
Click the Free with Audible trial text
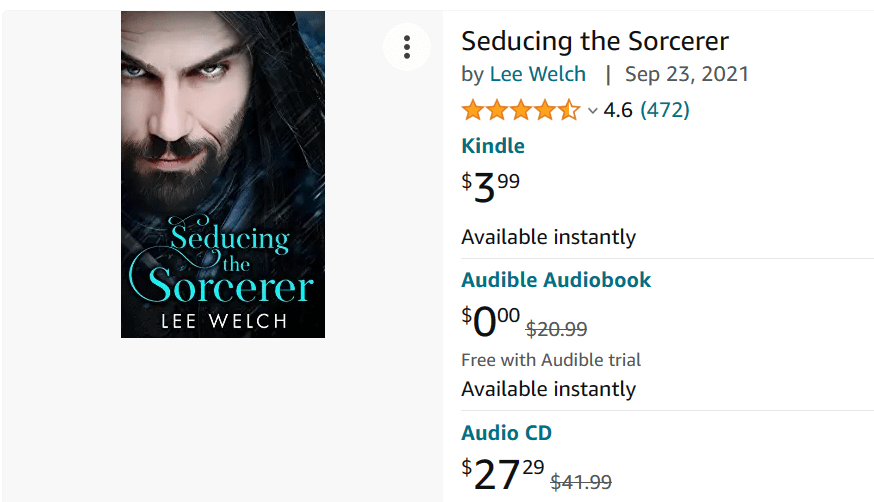551,360
